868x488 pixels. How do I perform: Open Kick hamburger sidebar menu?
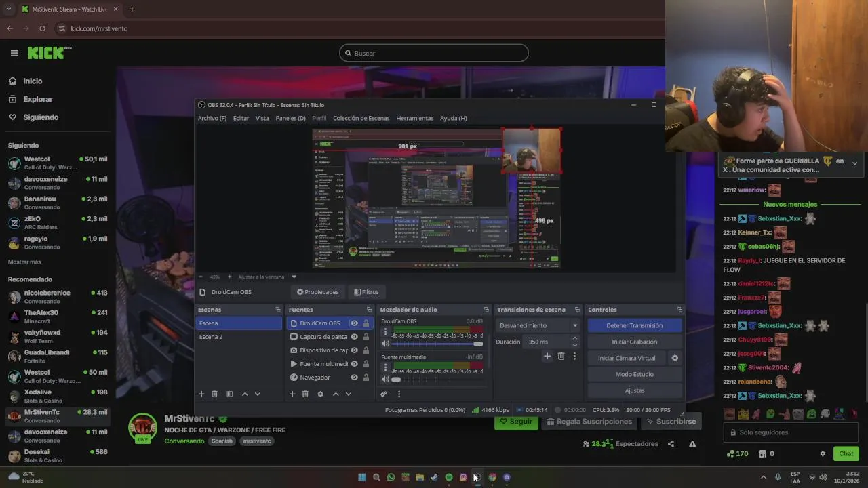tap(14, 53)
